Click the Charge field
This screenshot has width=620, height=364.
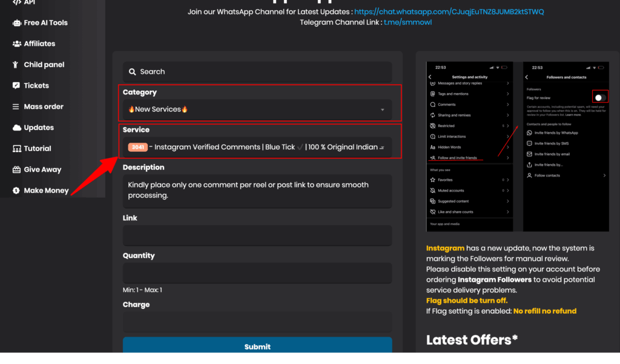coord(257,322)
